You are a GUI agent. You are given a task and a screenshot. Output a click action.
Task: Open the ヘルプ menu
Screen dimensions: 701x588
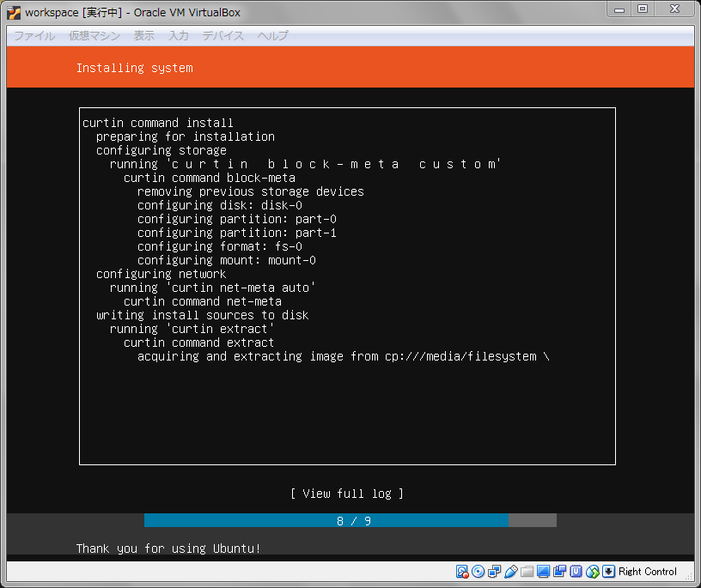tap(272, 36)
